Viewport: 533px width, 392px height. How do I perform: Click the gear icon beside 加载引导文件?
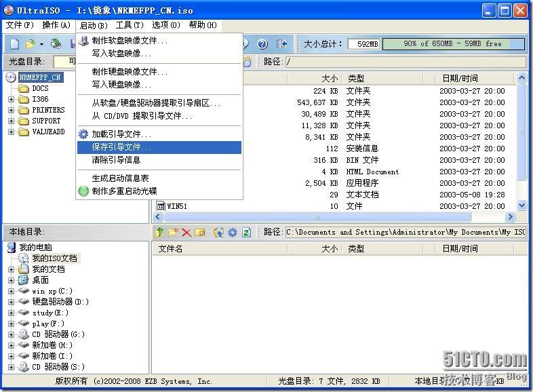tap(83, 134)
